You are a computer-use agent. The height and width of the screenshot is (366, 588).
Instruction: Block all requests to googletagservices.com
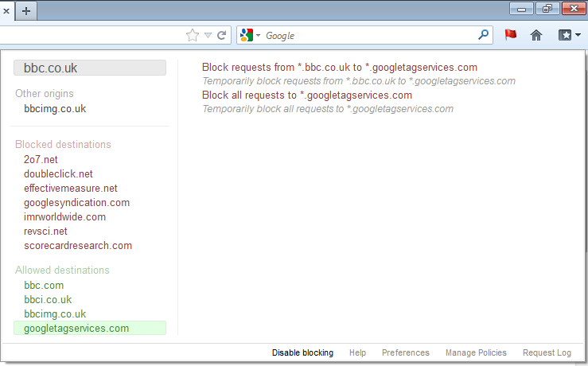pyautogui.click(x=307, y=95)
